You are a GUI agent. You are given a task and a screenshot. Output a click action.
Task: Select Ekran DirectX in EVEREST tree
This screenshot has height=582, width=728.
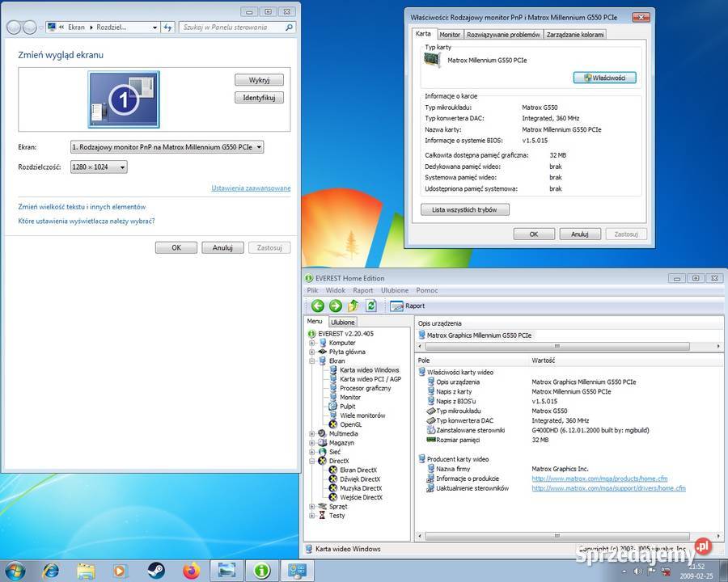358,470
